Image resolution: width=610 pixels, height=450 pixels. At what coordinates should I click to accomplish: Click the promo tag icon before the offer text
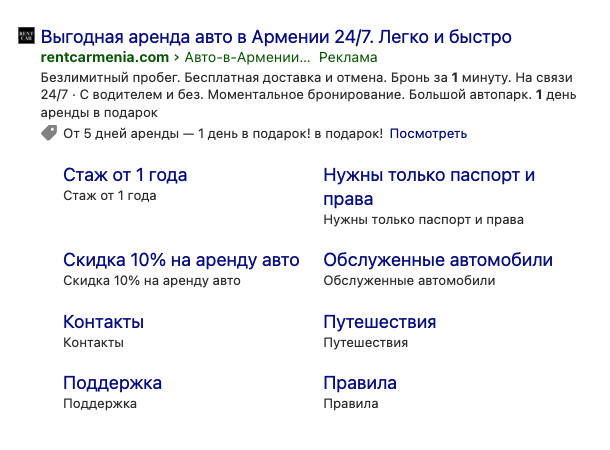coord(49,133)
